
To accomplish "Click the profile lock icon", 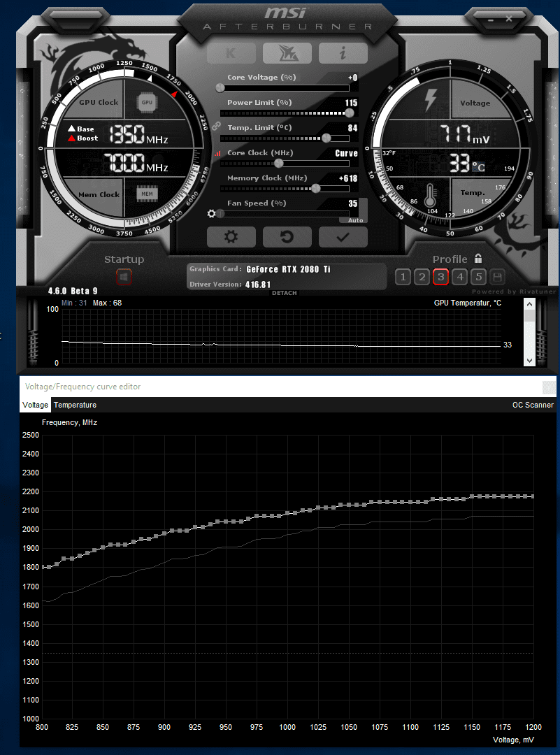I will tap(478, 259).
